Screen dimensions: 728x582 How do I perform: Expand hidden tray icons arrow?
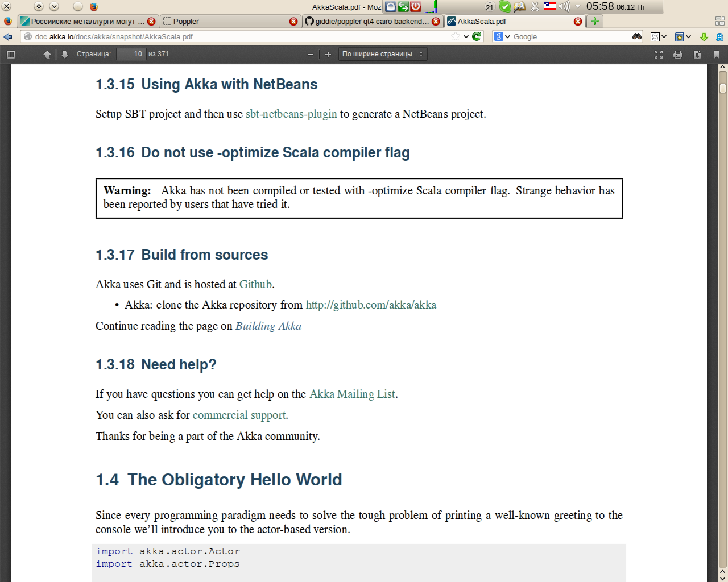(x=578, y=7)
